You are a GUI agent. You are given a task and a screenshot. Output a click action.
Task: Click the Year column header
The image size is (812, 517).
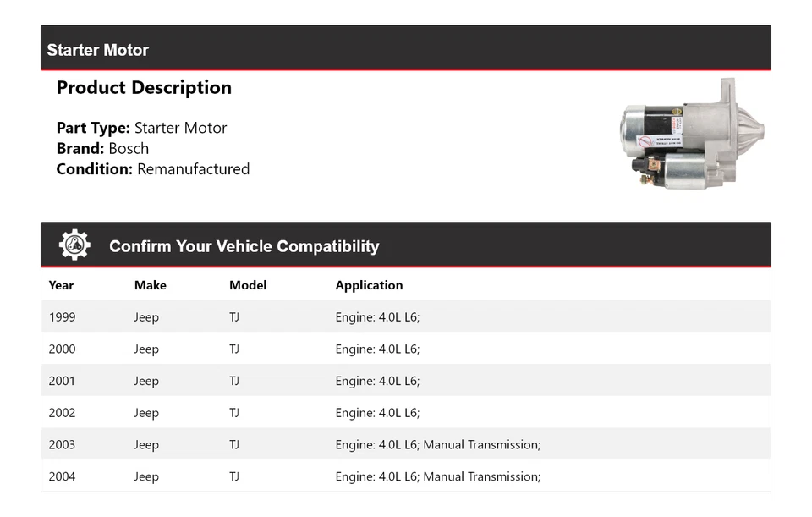[61, 285]
